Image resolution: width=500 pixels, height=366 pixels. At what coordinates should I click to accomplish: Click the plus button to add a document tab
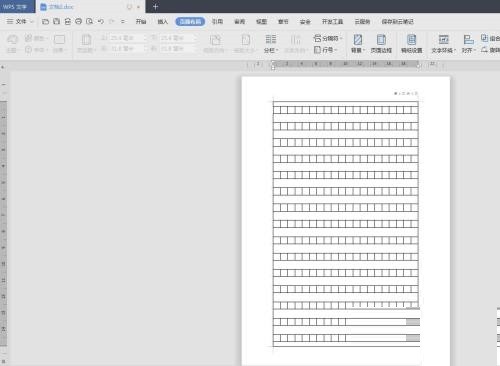155,6
